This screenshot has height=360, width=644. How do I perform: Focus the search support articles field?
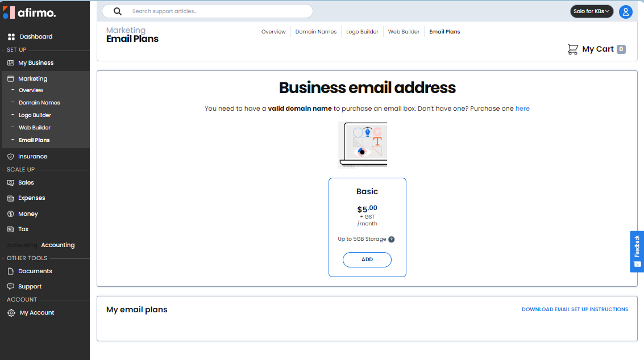tap(207, 11)
